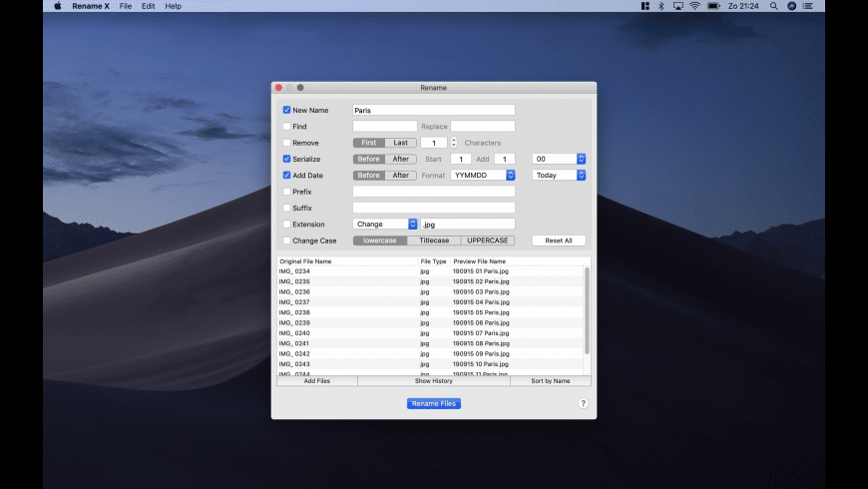Open the Edit menu
Viewport: 868px width, 489px height.
pos(149,6)
